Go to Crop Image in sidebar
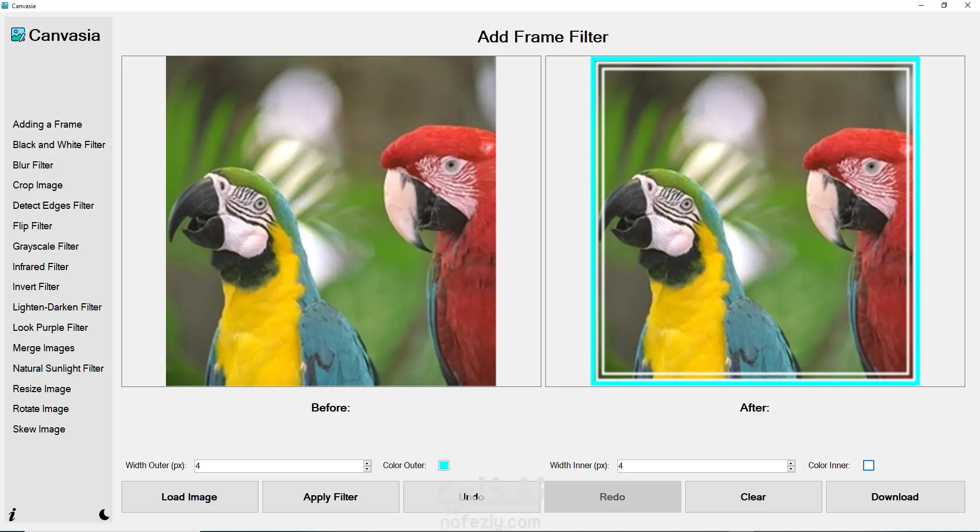 pyautogui.click(x=38, y=185)
